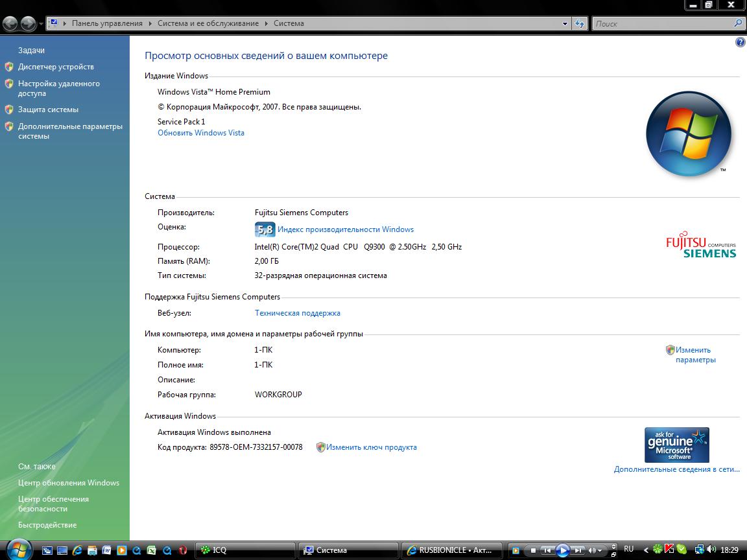
Task: Launch Excel from quick launch
Action: pyautogui.click(x=152, y=550)
